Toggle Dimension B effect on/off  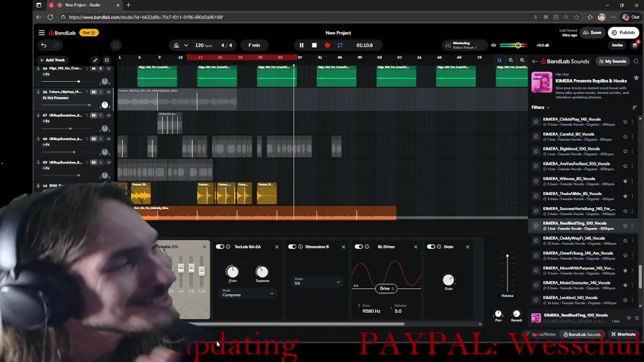coord(292,247)
